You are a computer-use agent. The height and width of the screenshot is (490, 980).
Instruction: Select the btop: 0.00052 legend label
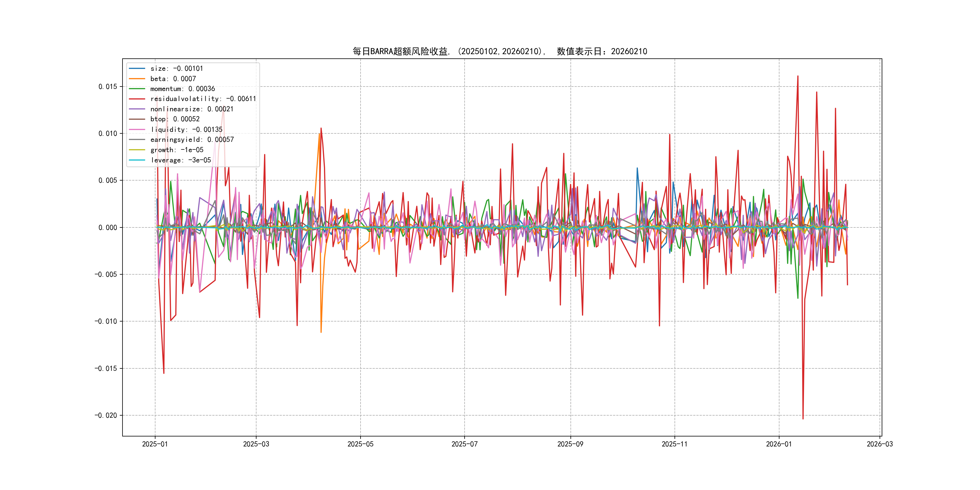pos(175,119)
